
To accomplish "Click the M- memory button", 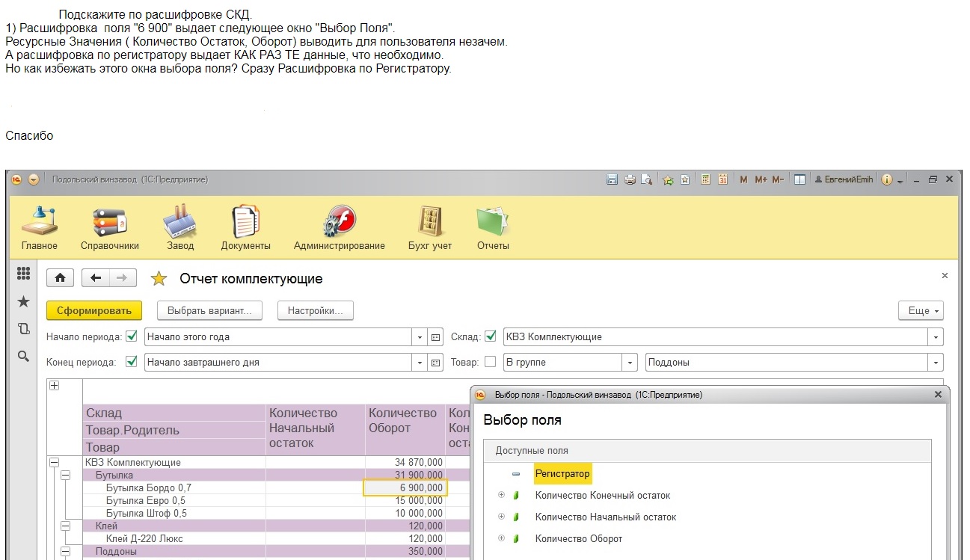I will [x=778, y=180].
